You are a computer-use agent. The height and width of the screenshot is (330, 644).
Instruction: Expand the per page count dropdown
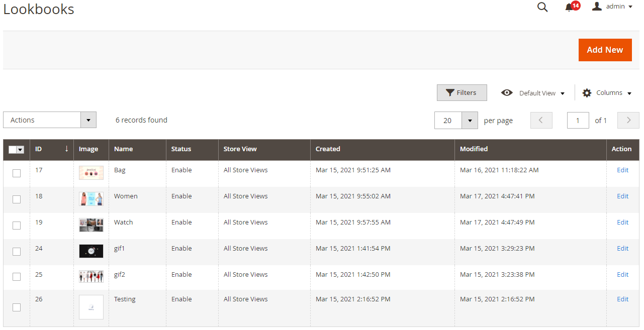(470, 121)
